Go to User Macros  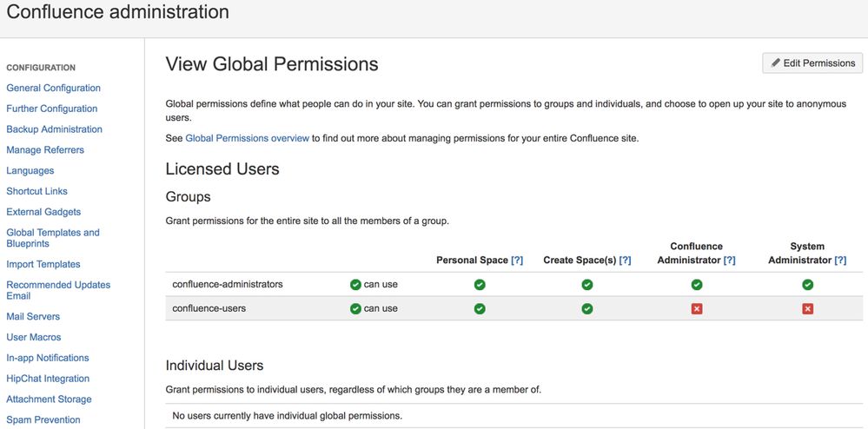point(34,337)
